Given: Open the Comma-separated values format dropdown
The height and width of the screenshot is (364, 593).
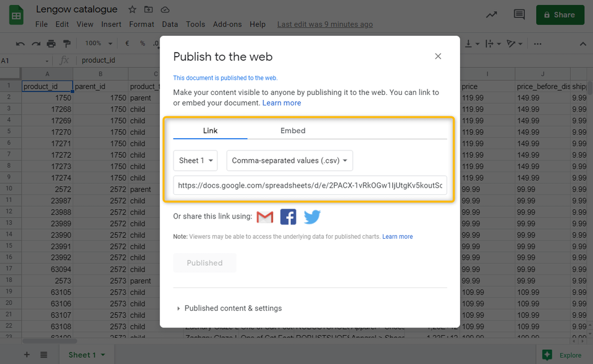Looking at the screenshot, I should tap(290, 160).
